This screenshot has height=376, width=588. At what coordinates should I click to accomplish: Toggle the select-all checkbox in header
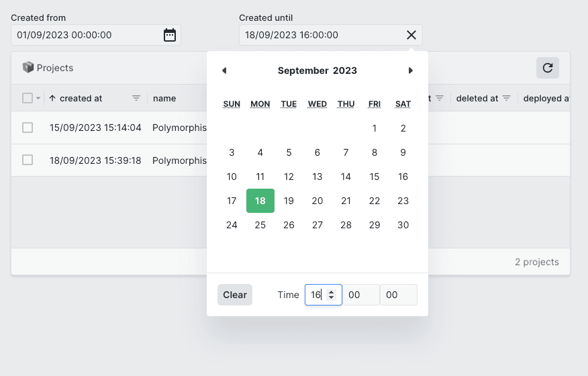coord(28,98)
